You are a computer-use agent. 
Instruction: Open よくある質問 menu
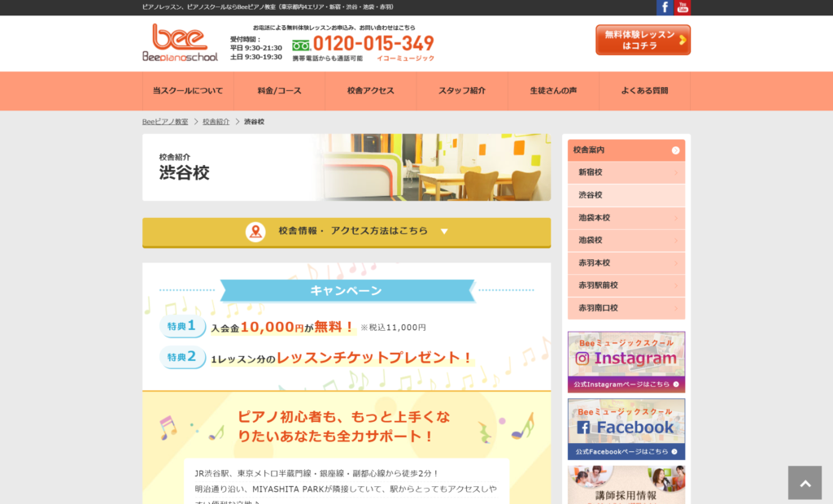645,91
